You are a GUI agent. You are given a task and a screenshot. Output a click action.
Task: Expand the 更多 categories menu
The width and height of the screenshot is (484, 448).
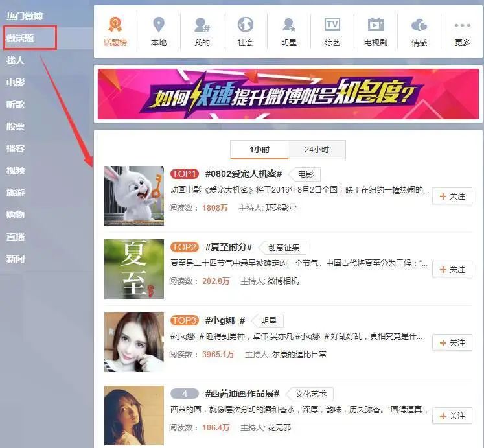coord(462,26)
